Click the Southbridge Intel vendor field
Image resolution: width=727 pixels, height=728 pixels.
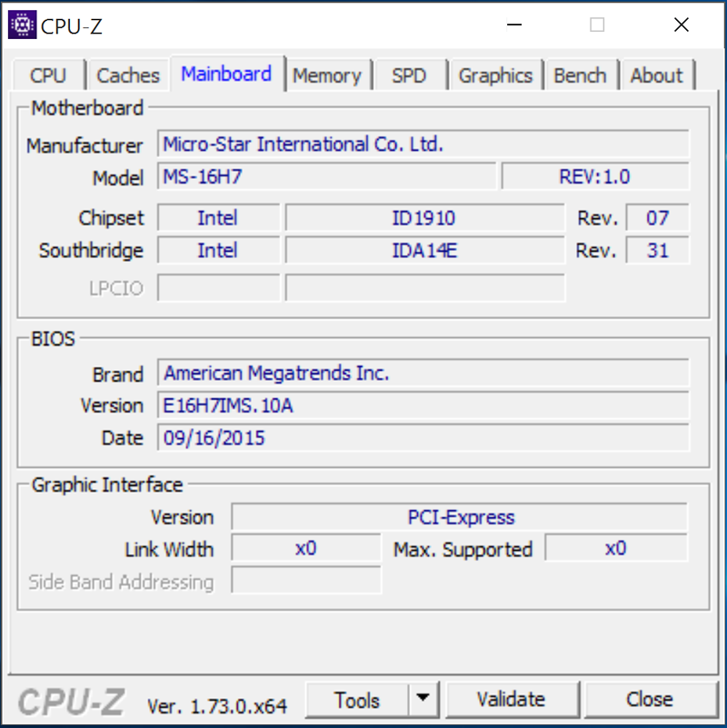tap(219, 250)
